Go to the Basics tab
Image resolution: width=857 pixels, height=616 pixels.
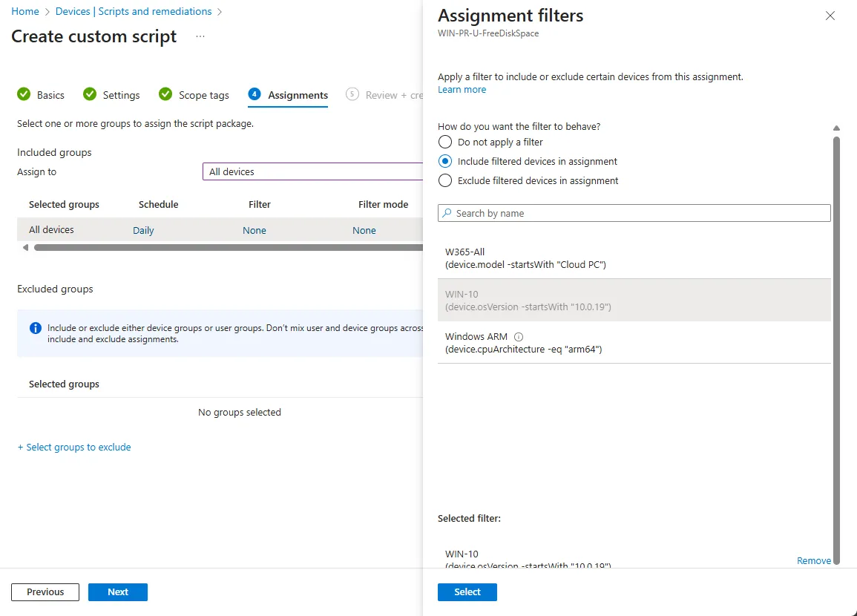pyautogui.click(x=50, y=95)
